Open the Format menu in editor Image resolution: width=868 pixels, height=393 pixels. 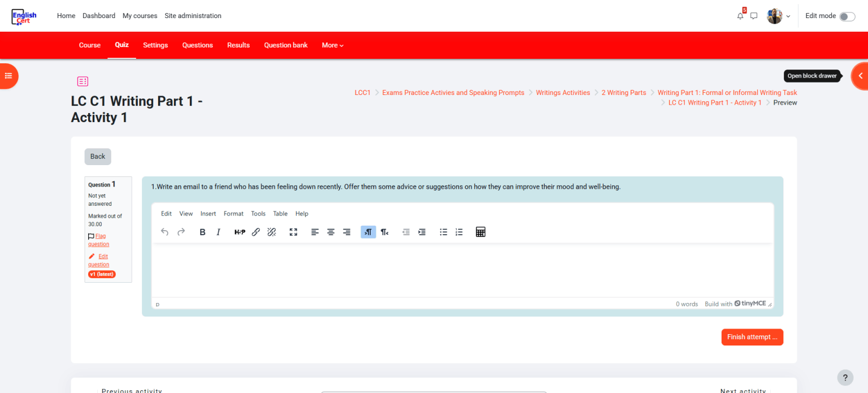coord(233,214)
